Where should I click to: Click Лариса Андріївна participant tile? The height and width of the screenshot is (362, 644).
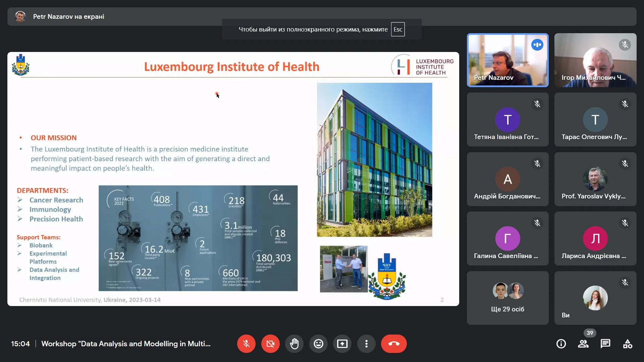tap(595, 238)
